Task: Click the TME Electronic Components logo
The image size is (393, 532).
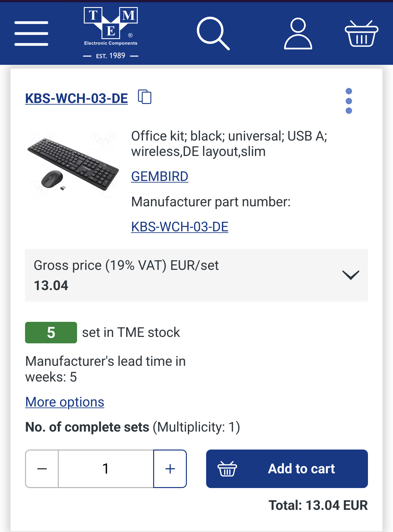Action: tap(111, 33)
